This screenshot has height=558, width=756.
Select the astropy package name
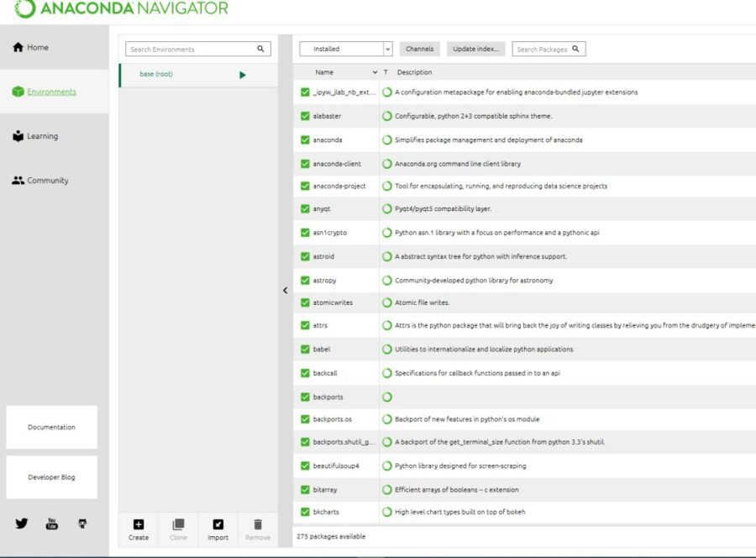(x=324, y=281)
